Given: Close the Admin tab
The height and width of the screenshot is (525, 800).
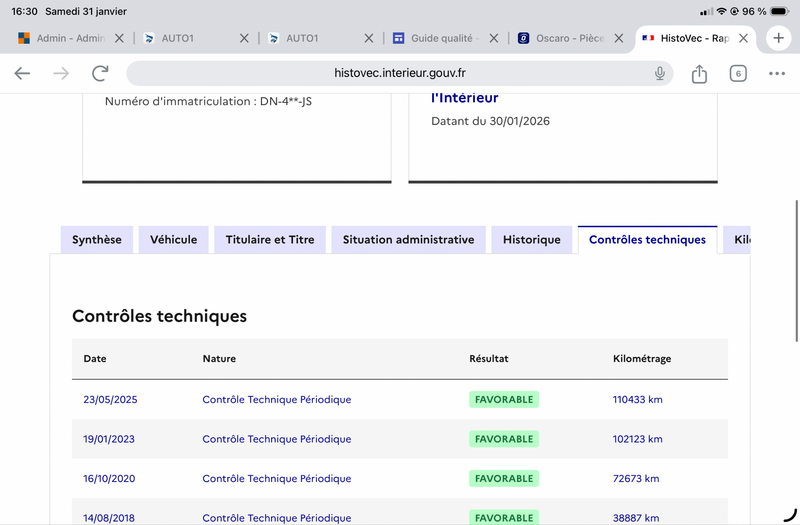Looking at the screenshot, I should coord(119,38).
